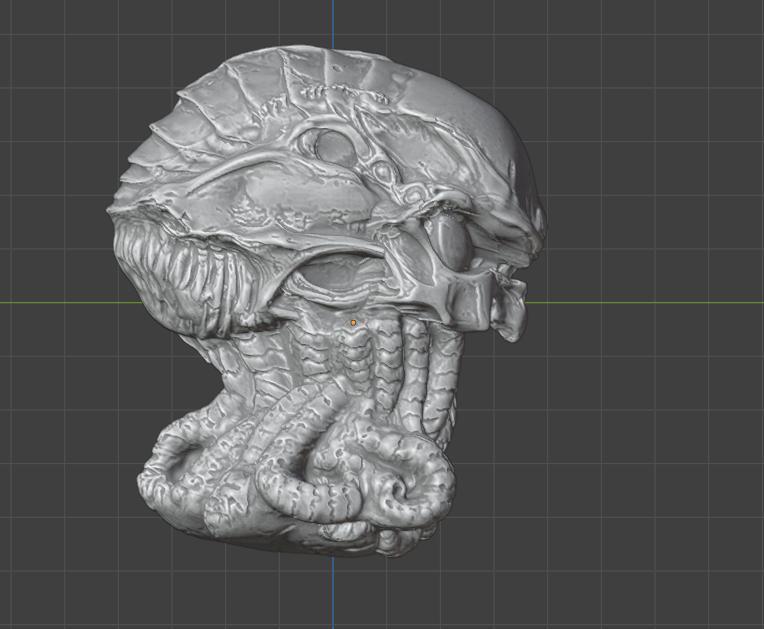Click the orange object origin dot

click(x=353, y=323)
